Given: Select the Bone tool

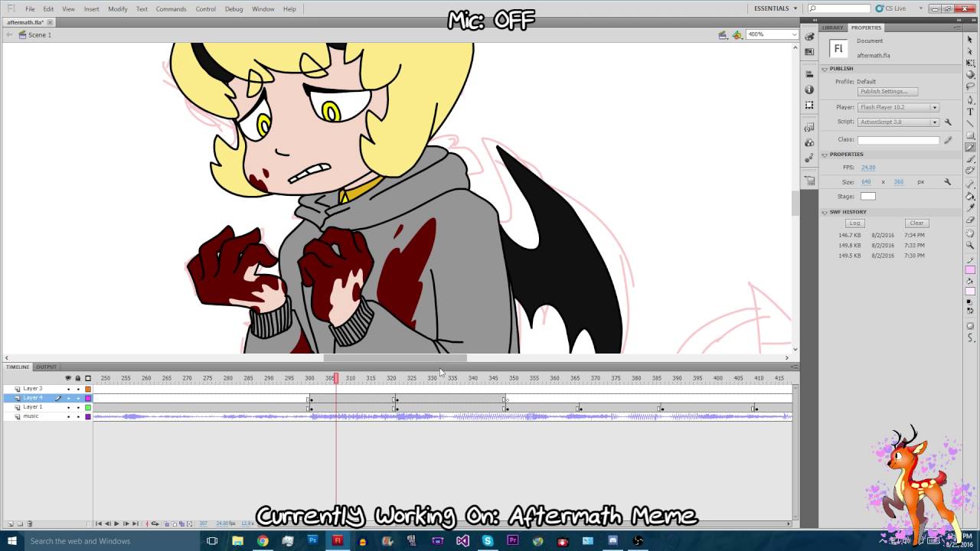Looking at the screenshot, I should (x=970, y=184).
